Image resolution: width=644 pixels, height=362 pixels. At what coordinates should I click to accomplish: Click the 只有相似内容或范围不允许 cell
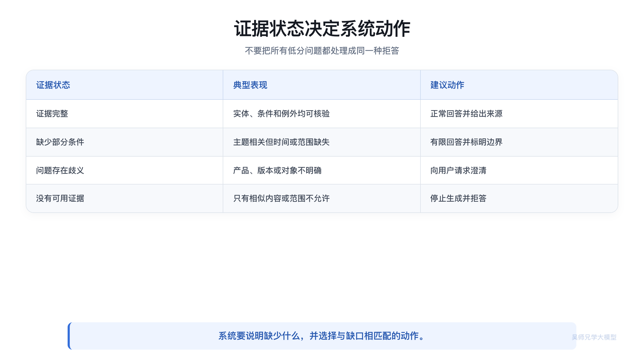click(x=321, y=198)
